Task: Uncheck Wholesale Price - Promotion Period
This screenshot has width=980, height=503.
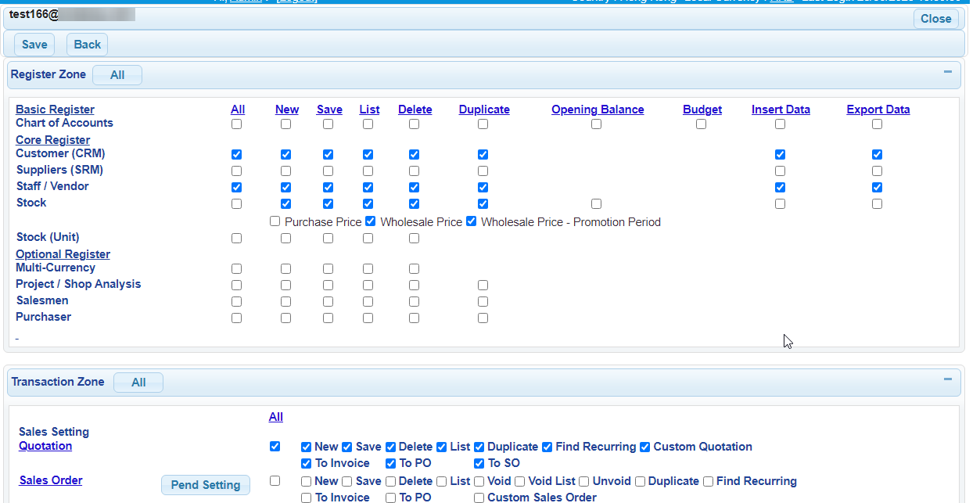Action: click(472, 221)
